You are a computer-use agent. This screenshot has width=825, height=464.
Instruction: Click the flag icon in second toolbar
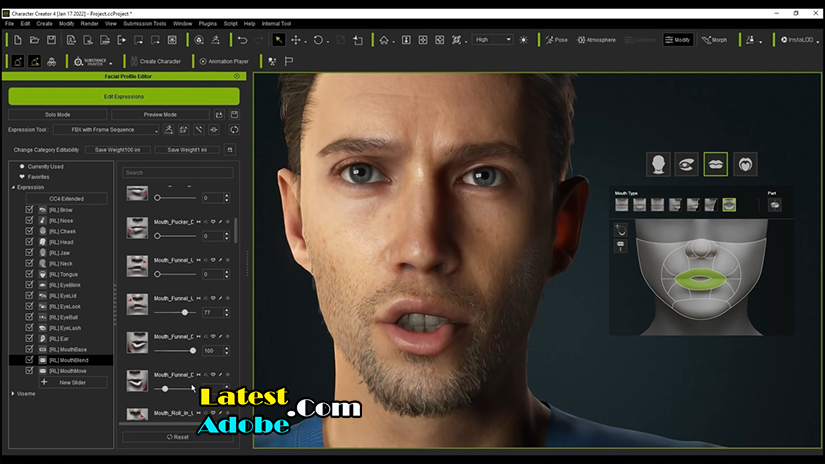tap(289, 62)
